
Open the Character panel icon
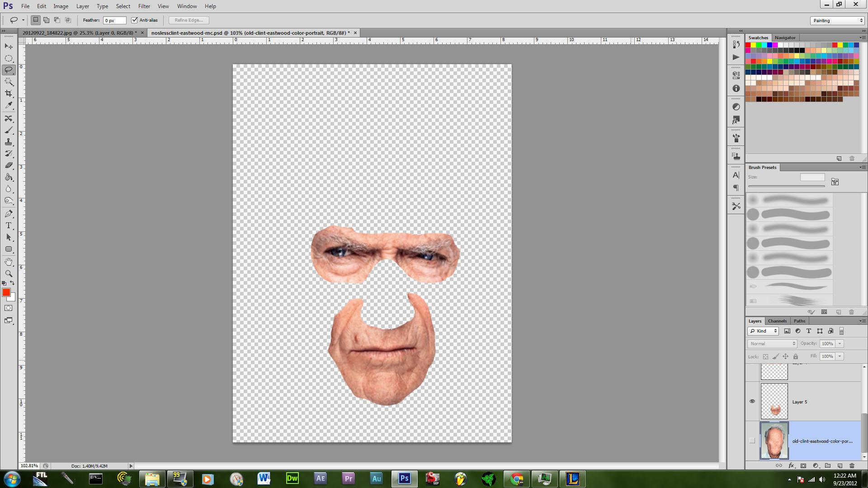[x=736, y=175]
